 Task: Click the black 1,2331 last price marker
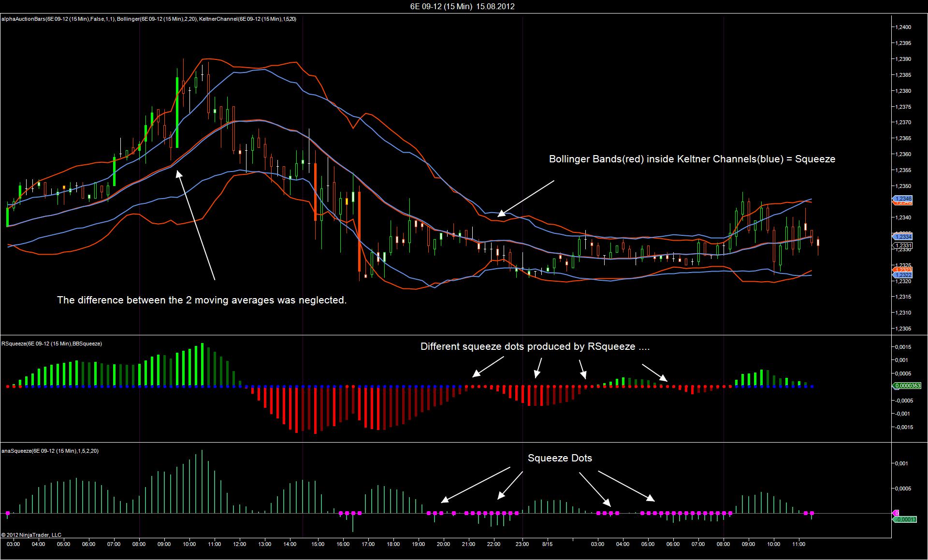pos(903,246)
